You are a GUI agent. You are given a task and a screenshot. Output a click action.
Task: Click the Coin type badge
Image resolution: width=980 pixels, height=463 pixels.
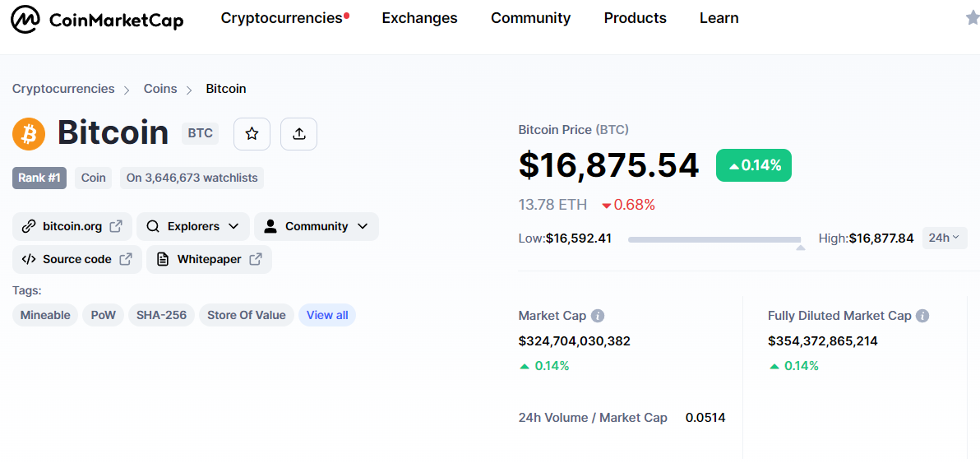(93, 178)
